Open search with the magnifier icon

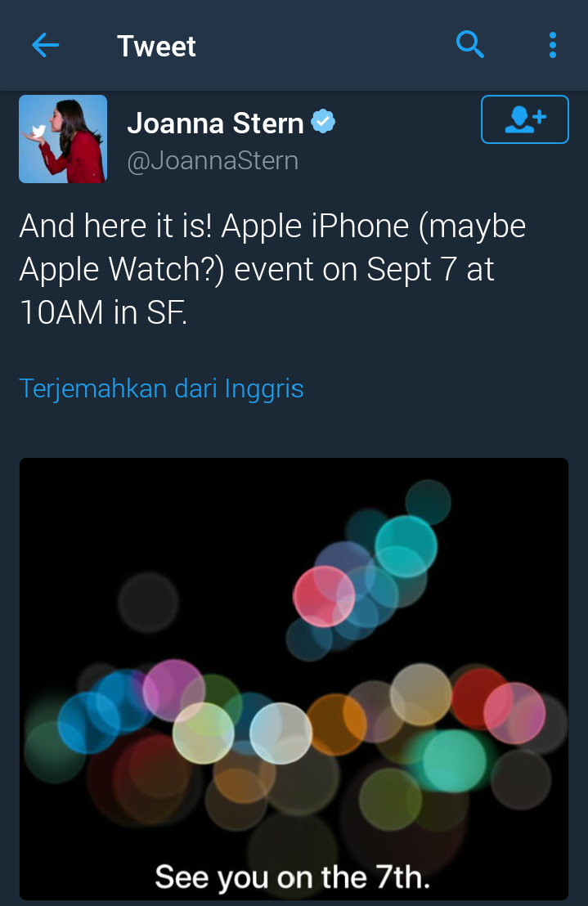pyautogui.click(x=469, y=44)
